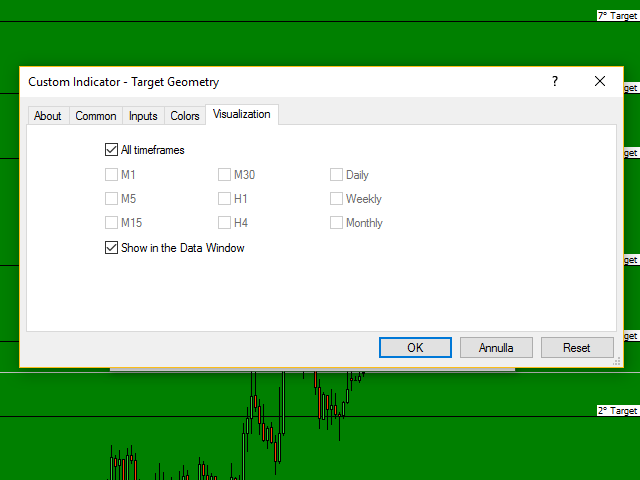
Task: Close the Custom Indicator dialog
Action: 600,81
